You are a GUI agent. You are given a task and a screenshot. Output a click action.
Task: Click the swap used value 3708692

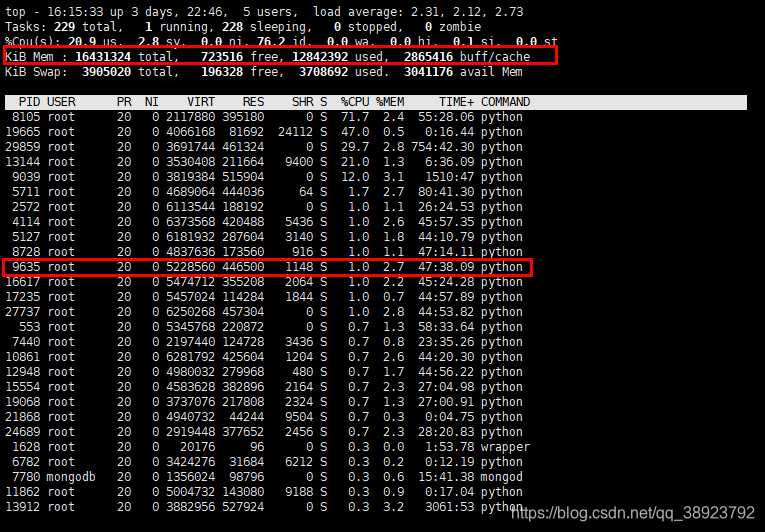(x=323, y=72)
